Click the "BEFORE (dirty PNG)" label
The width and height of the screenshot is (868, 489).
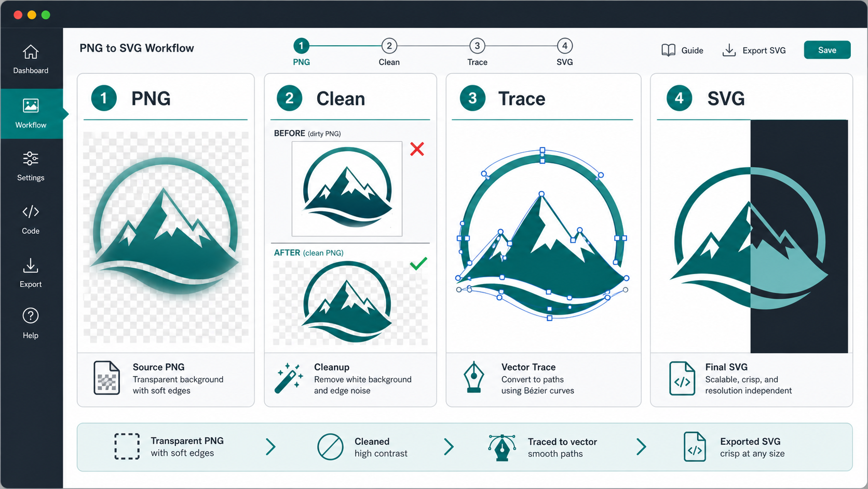(307, 134)
